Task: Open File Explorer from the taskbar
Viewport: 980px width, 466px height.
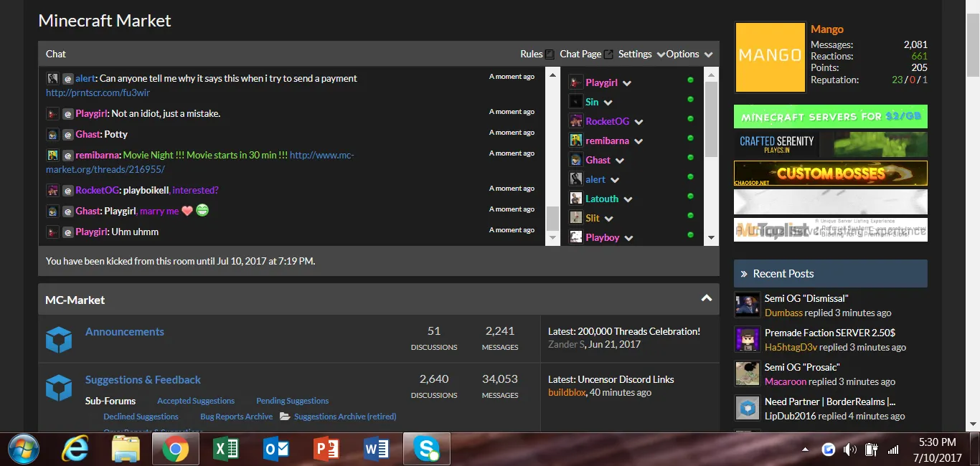Action: click(126, 450)
